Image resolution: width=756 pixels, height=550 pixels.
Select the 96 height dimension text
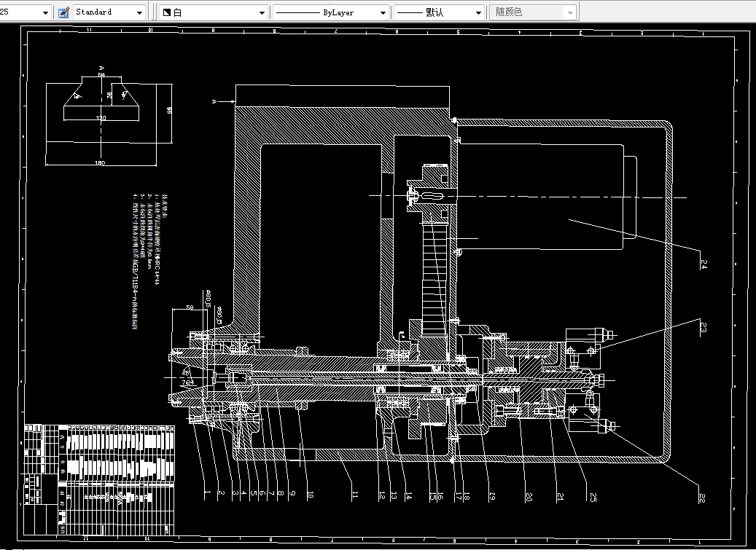coord(169,110)
